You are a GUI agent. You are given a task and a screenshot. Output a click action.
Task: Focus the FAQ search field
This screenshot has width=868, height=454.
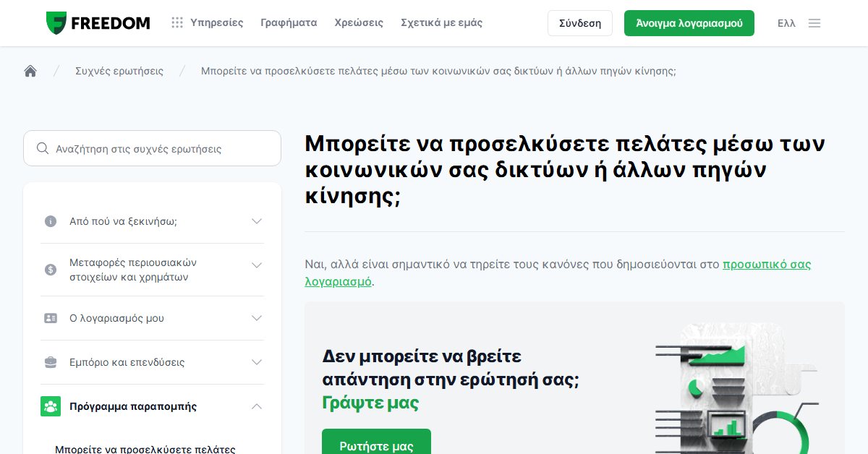tap(152, 148)
